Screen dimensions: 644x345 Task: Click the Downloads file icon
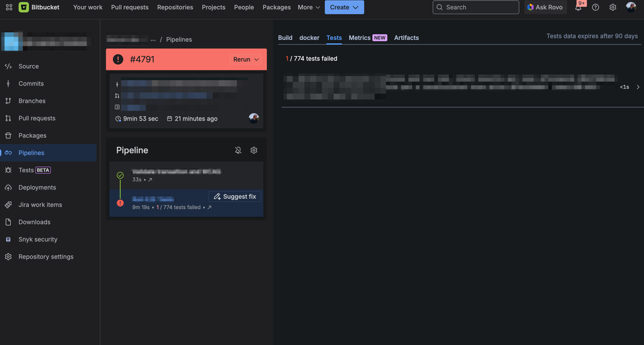pos(8,222)
